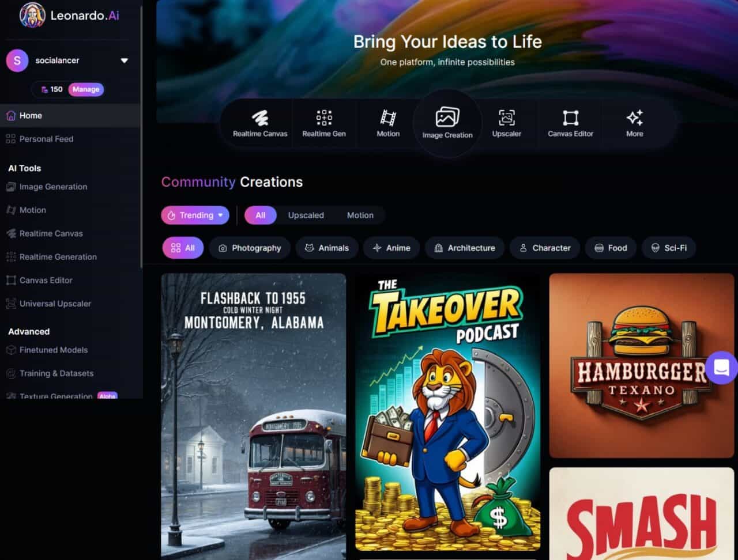Open the chat support bubble
Viewport: 738px width, 560px height.
[721, 368]
